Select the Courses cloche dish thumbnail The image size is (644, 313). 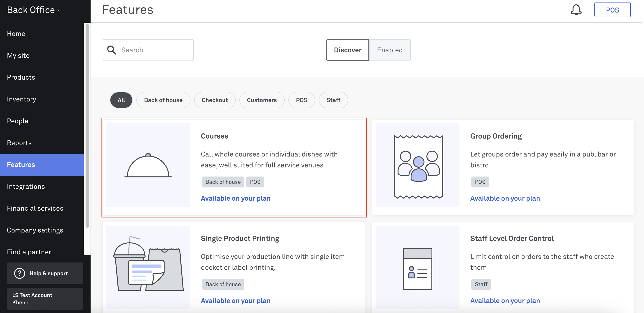[148, 165]
